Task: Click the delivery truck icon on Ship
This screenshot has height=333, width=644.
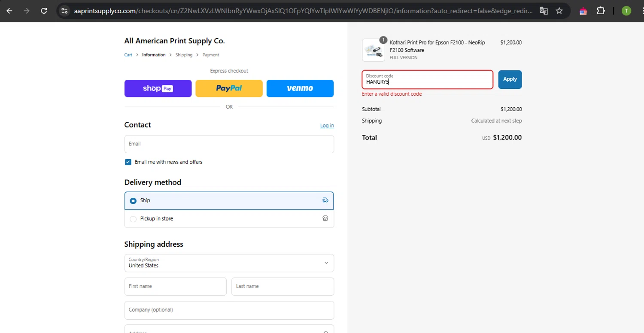Action: (325, 200)
